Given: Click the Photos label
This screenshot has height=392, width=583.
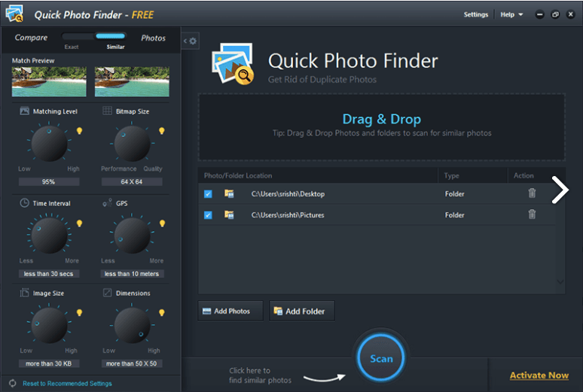Looking at the screenshot, I should [153, 38].
